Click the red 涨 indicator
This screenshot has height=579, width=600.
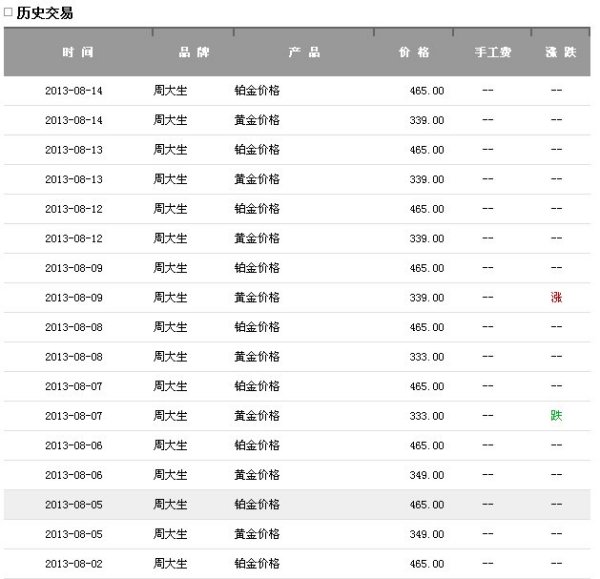click(x=556, y=297)
